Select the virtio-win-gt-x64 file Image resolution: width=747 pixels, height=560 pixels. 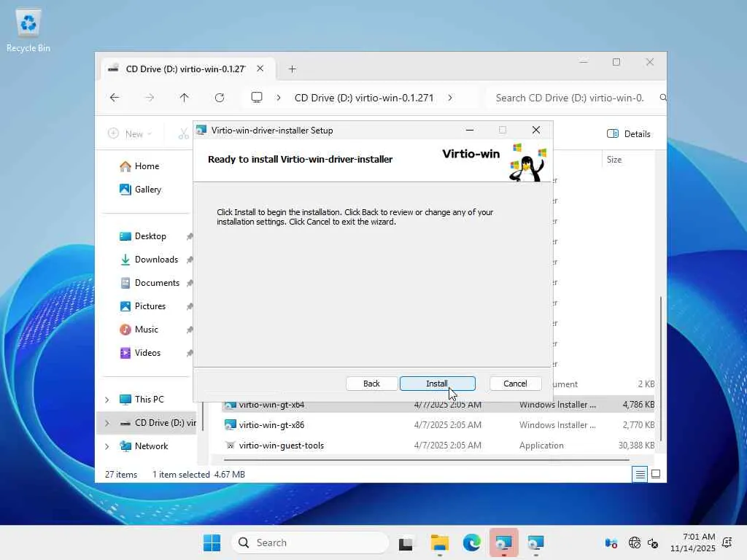pyautogui.click(x=271, y=405)
